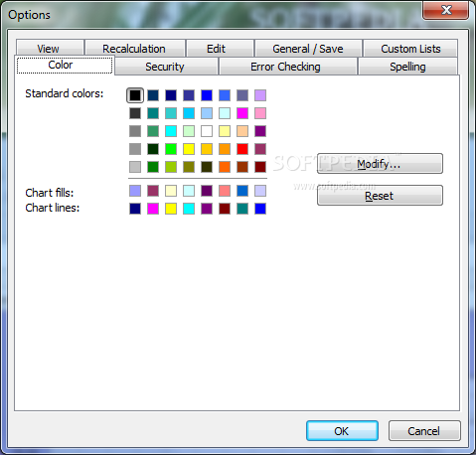Select the bright blue swatch in Chart lines

(x=260, y=209)
